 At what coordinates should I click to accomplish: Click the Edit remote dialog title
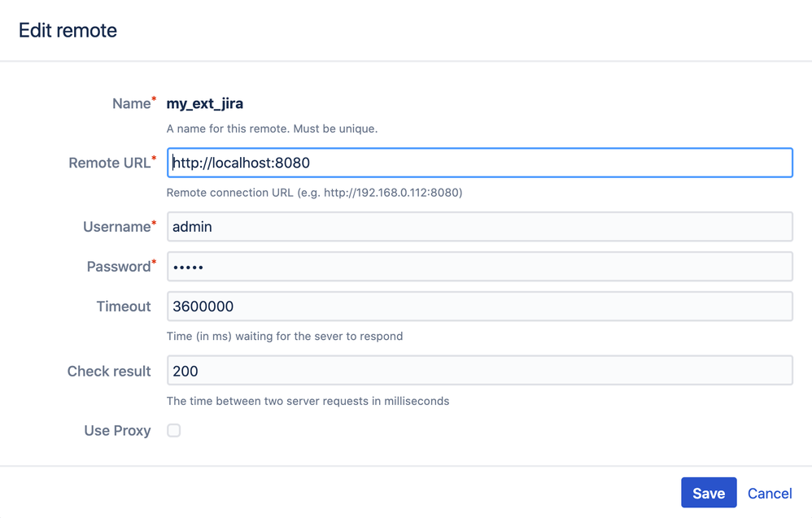[x=68, y=30]
